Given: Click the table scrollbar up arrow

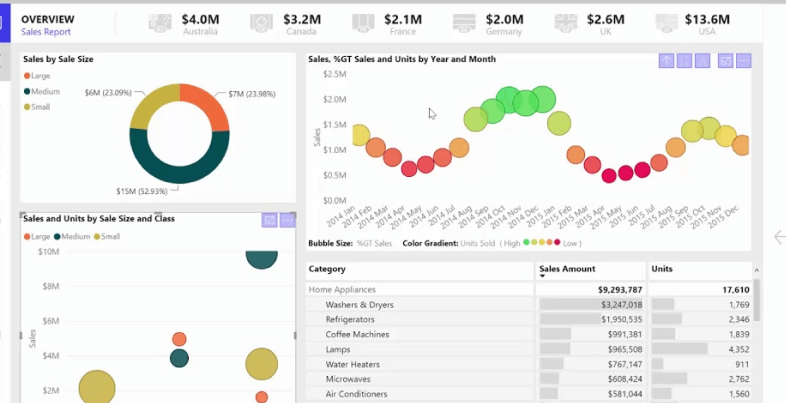Looking at the screenshot, I should [x=754, y=269].
